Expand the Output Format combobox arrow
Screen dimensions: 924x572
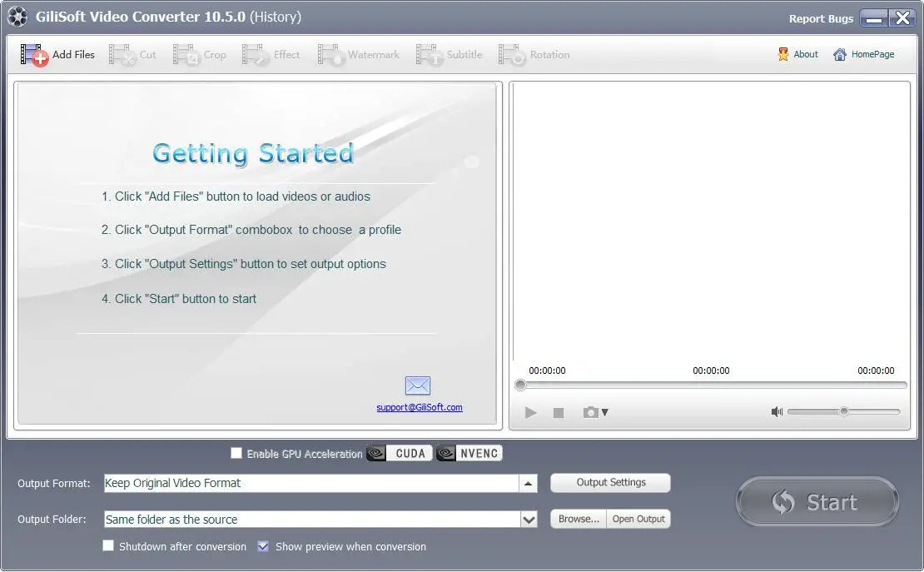click(x=528, y=483)
